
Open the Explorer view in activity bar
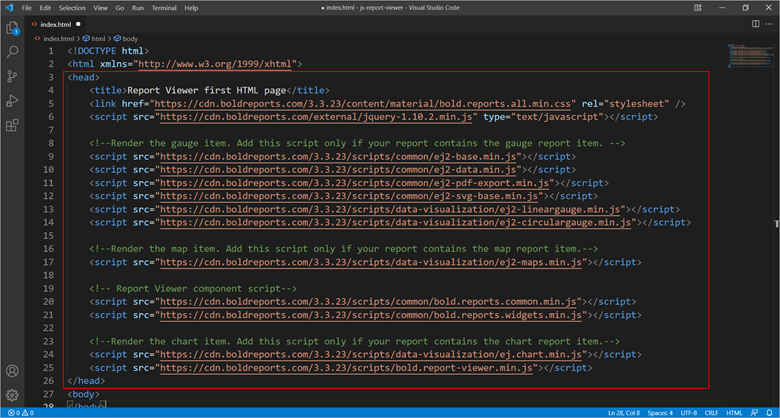(12, 28)
